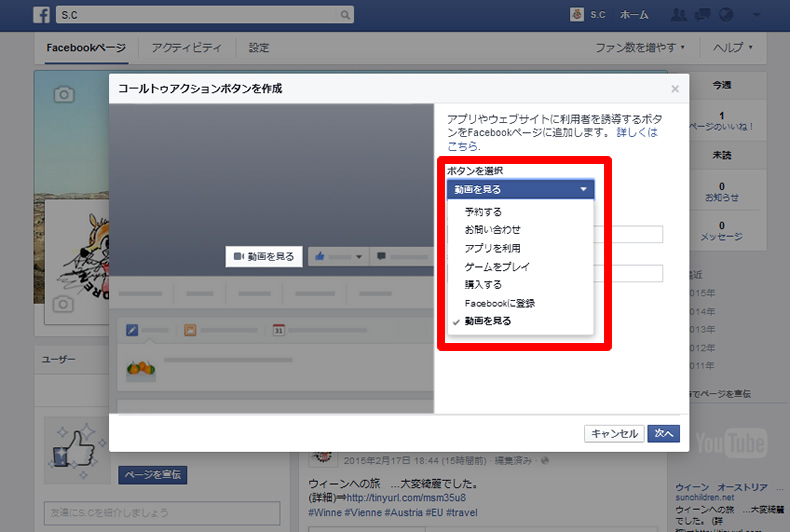790x532 pixels.
Task: Click the oranges thumbnail in preview
Action: pyautogui.click(x=141, y=369)
